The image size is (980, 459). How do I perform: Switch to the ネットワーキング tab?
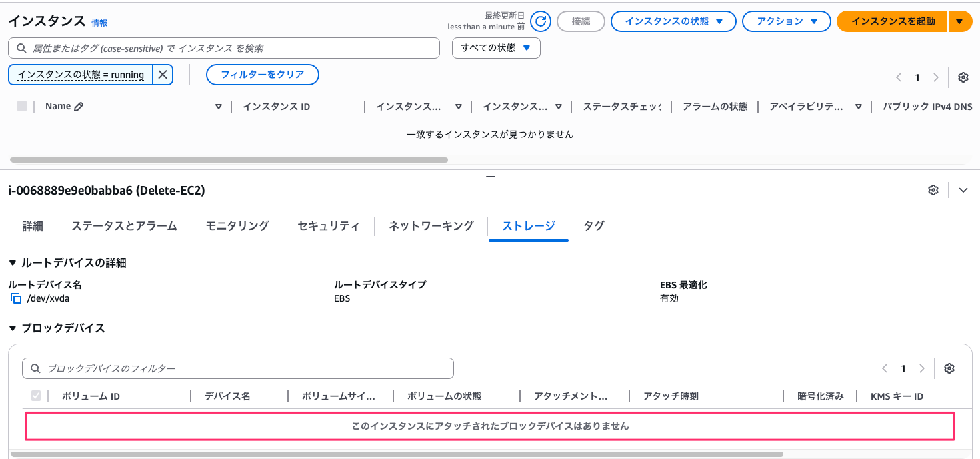click(x=431, y=226)
